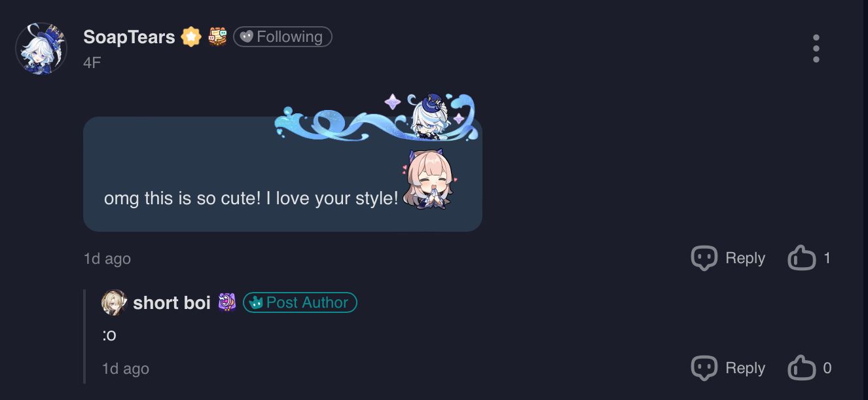Like SoapTears' comment with thumbs up

[x=802, y=258]
